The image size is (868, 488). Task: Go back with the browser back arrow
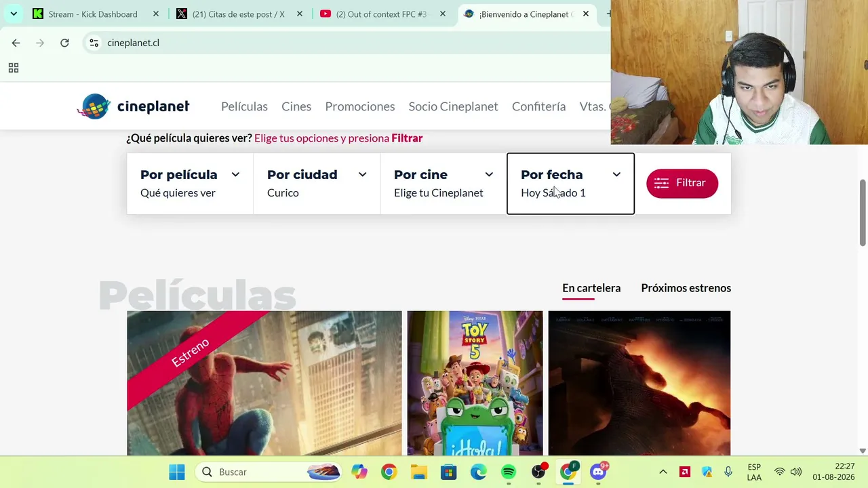tap(16, 43)
